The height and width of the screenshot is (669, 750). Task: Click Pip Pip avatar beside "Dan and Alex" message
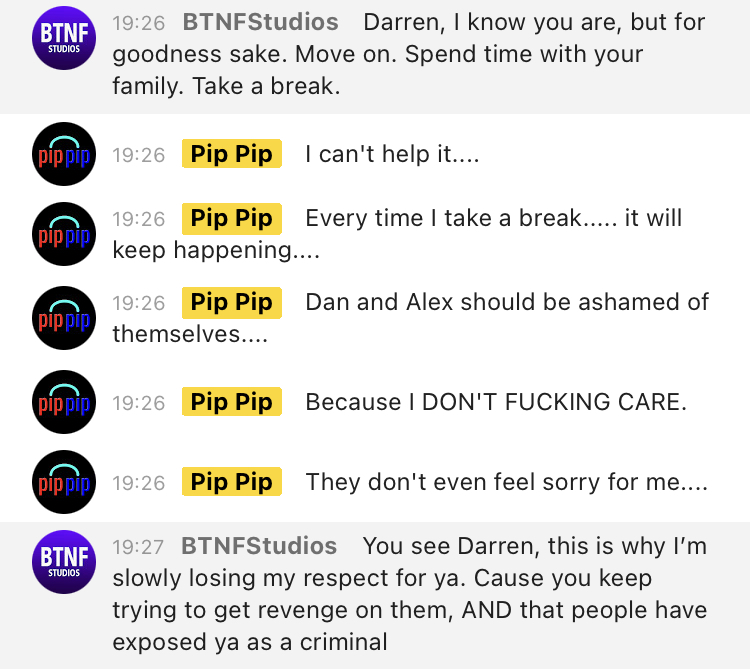pyautogui.click(x=64, y=318)
